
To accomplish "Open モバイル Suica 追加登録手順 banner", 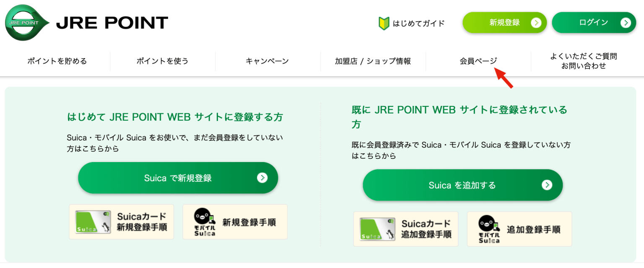I will coord(519,229).
